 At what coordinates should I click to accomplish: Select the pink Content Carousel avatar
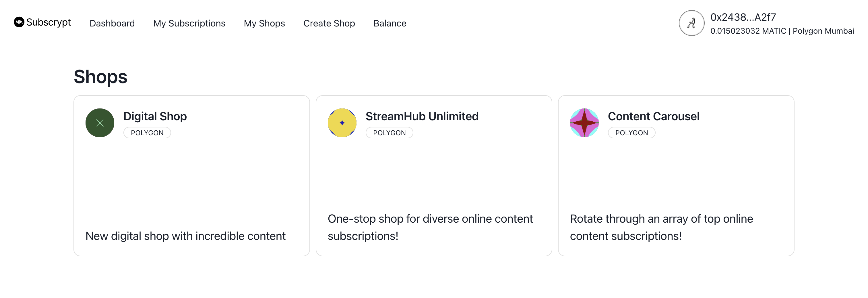(x=584, y=123)
